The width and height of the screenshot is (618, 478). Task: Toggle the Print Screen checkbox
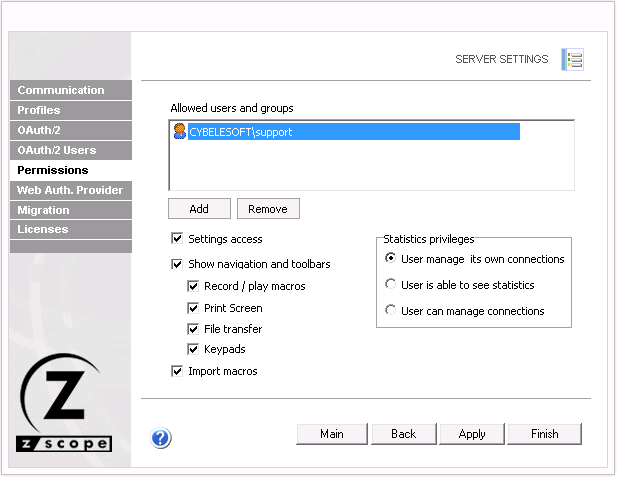point(193,308)
